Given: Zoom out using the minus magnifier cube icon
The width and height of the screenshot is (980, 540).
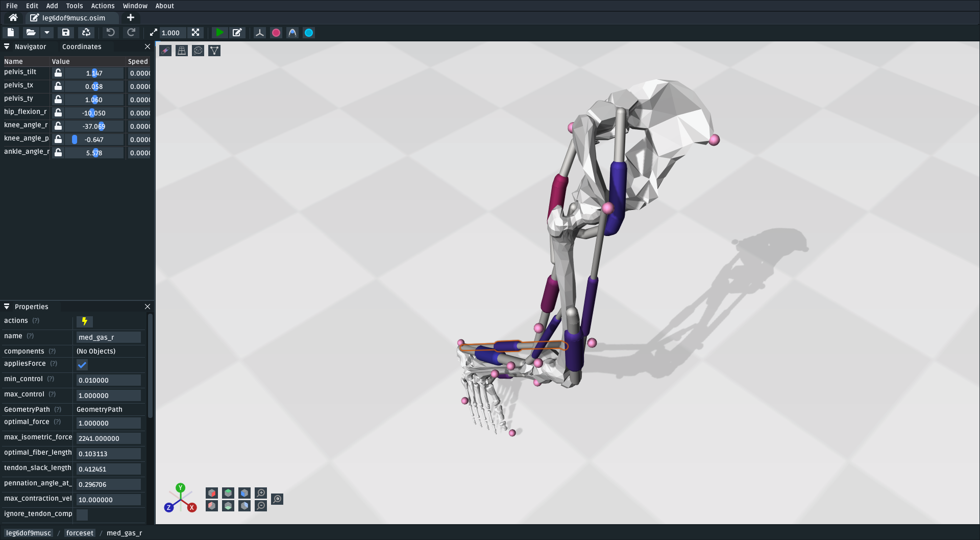Looking at the screenshot, I should 261,506.
